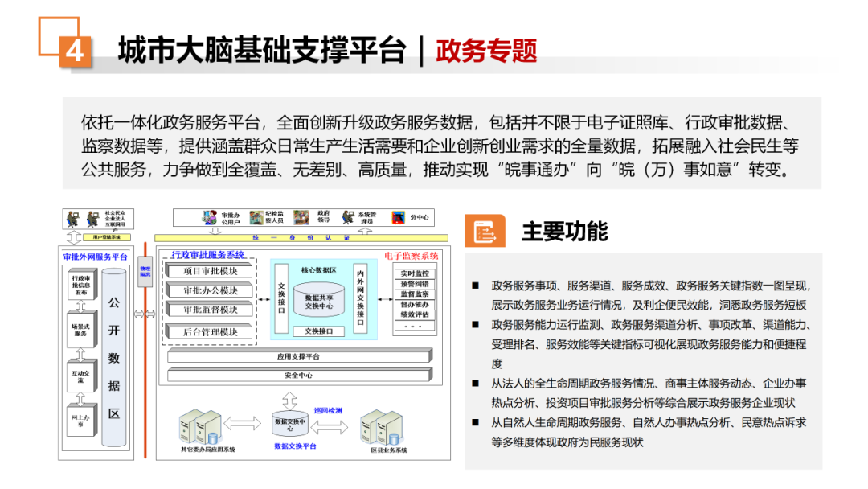The width and height of the screenshot is (868, 489).
Task: Click the 系统管理员 icon
Action: [348, 216]
